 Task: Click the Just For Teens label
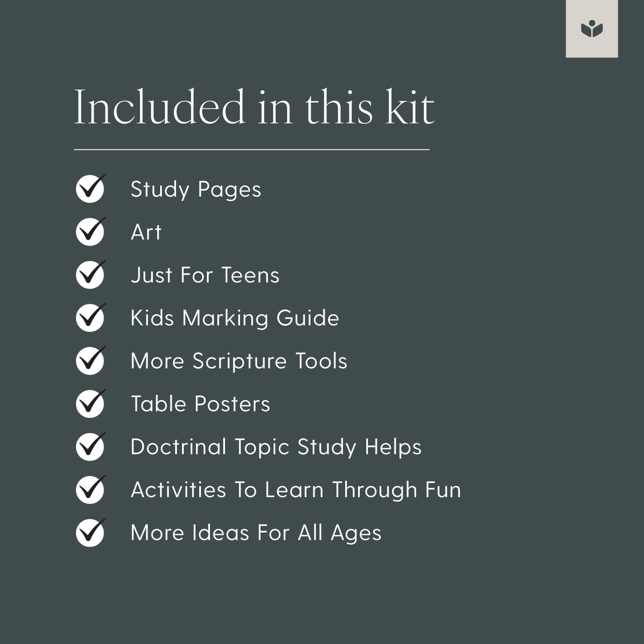205,275
